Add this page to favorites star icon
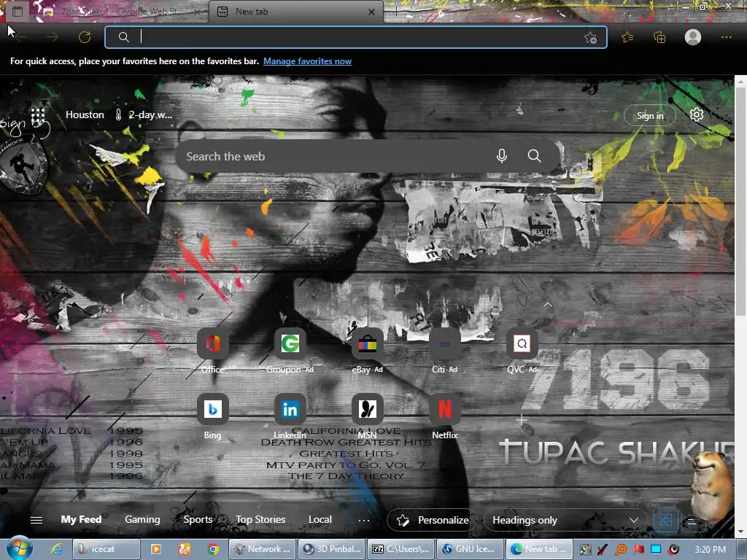This screenshot has height=560, width=747. click(x=591, y=38)
